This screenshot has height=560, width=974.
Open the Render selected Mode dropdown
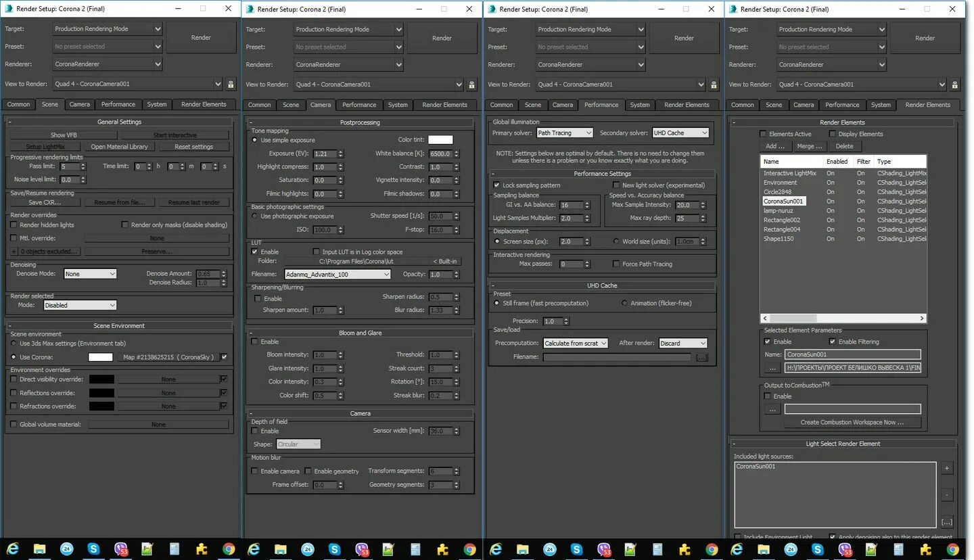(x=80, y=305)
